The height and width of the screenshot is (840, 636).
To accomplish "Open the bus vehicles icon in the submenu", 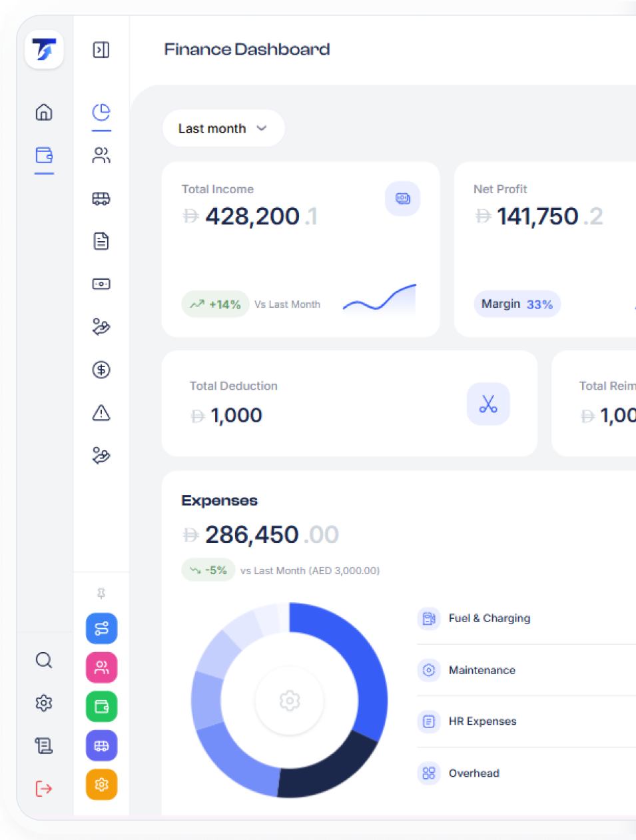I will [101, 199].
